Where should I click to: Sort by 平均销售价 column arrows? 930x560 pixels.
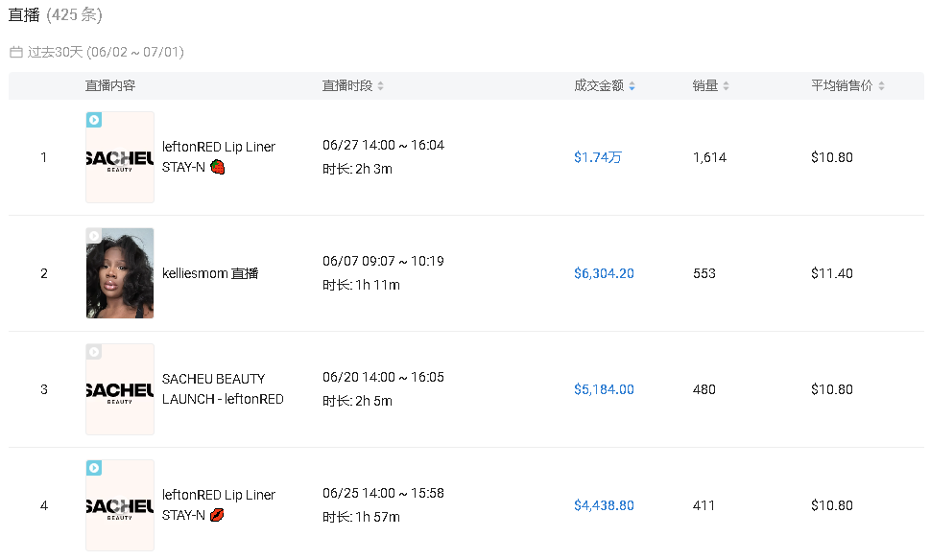pyautogui.click(x=881, y=86)
